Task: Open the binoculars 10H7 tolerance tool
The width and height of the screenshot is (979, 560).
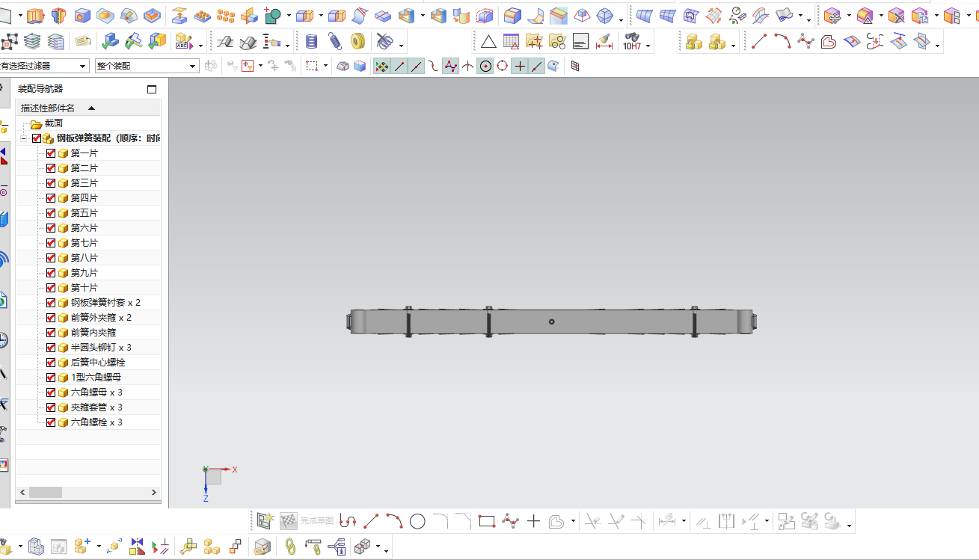Action: point(632,42)
